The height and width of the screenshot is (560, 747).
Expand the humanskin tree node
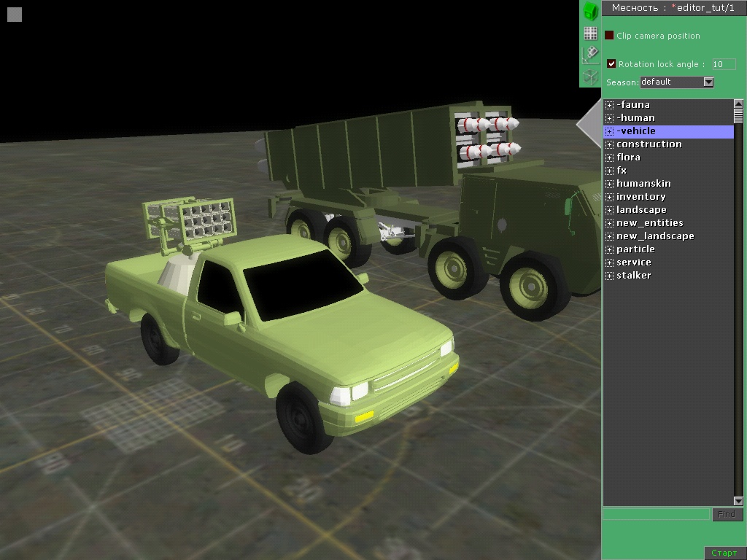pyautogui.click(x=609, y=184)
